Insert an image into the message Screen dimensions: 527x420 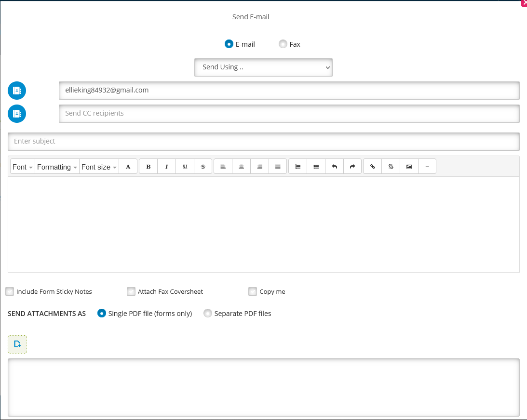pos(409,166)
